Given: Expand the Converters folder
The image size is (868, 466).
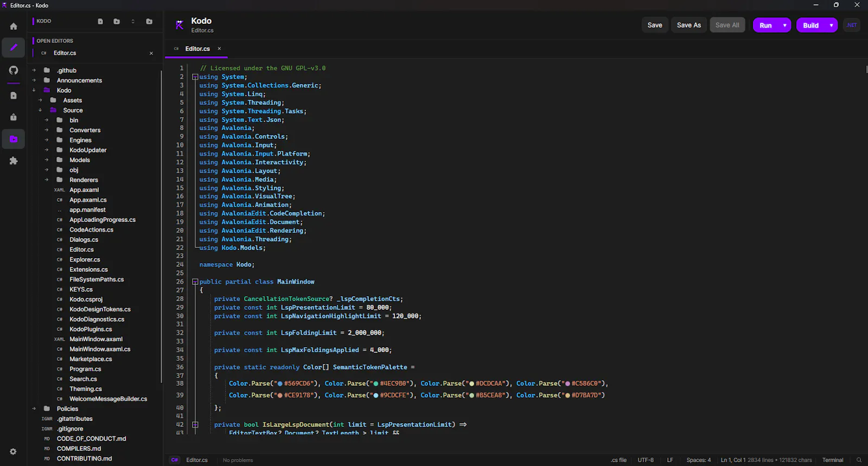Looking at the screenshot, I should 47,130.
